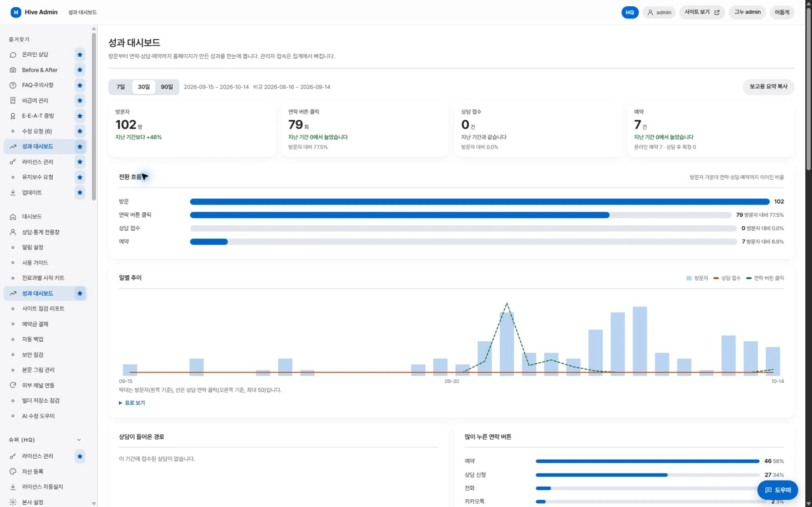
Task: Click the 본사 설정 gear icon
Action: click(13, 502)
